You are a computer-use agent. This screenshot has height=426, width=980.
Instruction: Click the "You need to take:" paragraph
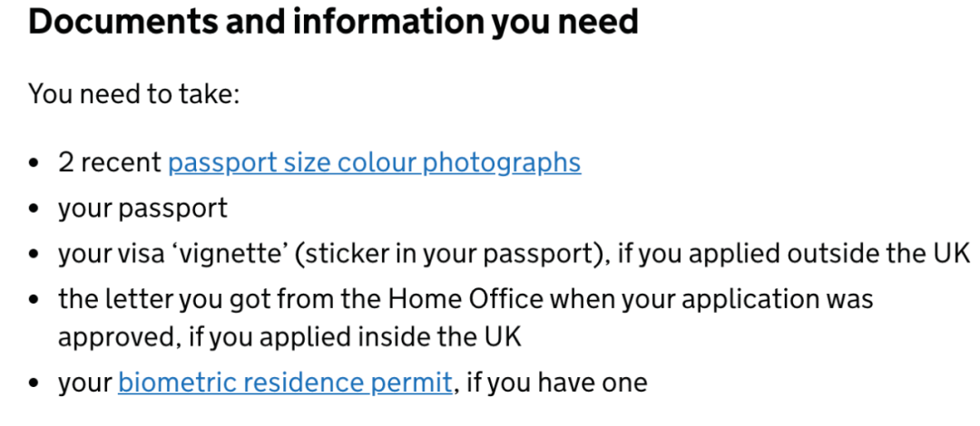[134, 93]
